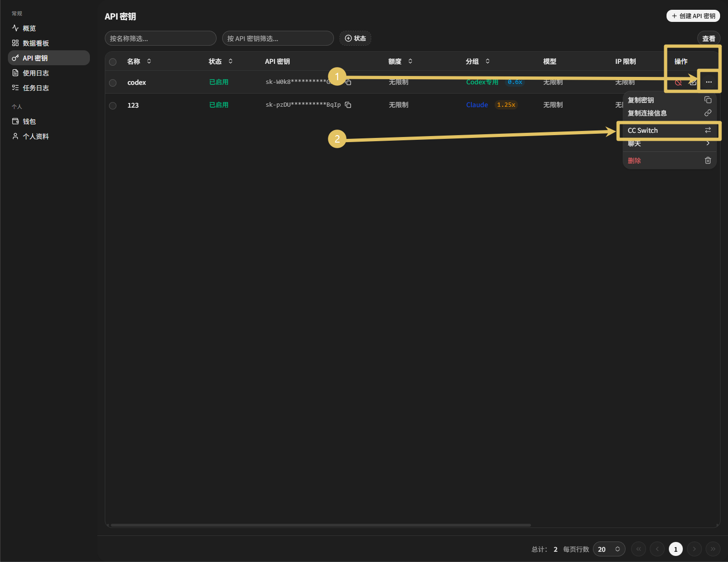Expand the 聊天 submenu

pyautogui.click(x=669, y=144)
